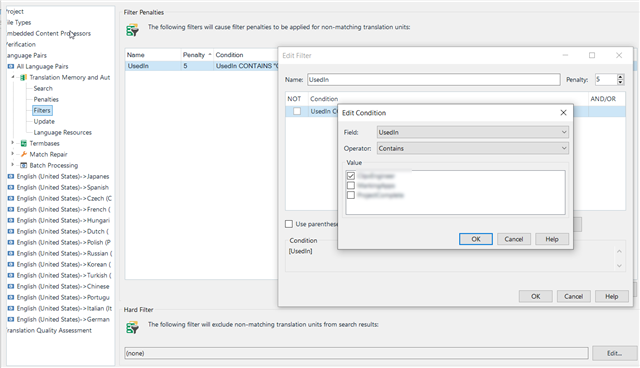The image size is (640, 368).
Task: Click Cancel in the Edit Filter dialog
Action: tap(573, 296)
